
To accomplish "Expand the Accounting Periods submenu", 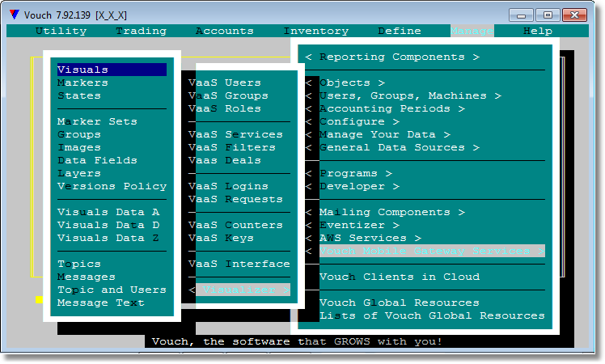I will [385, 108].
